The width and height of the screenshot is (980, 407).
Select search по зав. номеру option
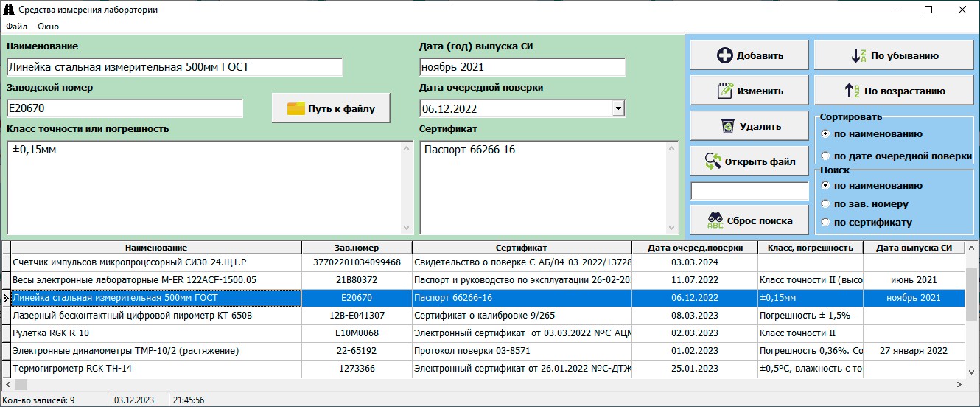825,204
